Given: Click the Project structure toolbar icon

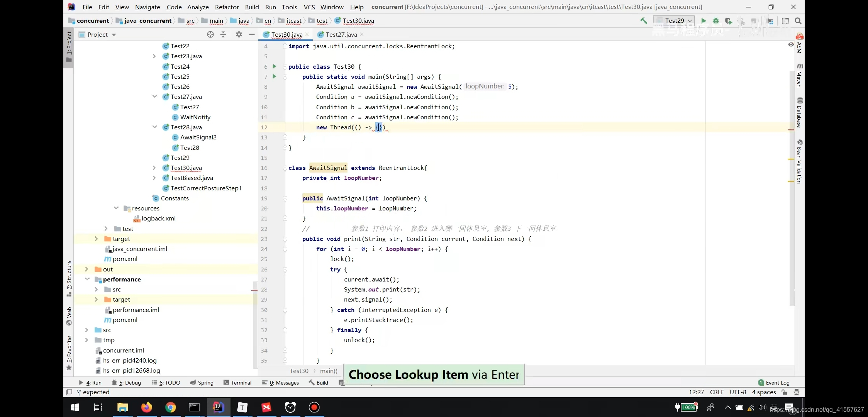Looking at the screenshot, I should 770,21.
